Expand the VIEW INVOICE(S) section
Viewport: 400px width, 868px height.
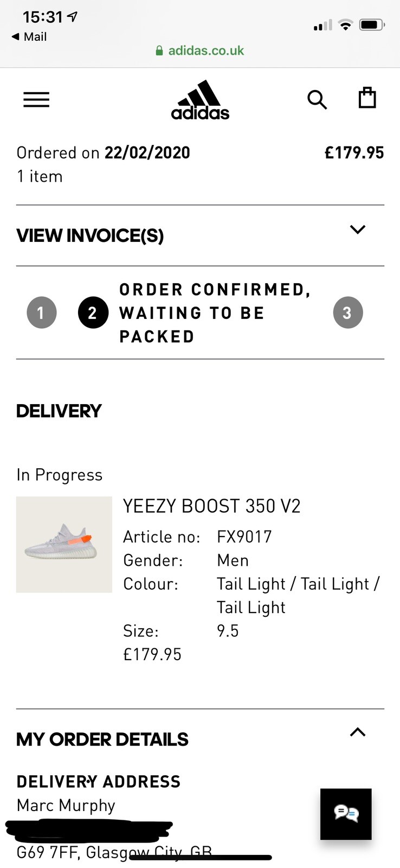(x=89, y=235)
